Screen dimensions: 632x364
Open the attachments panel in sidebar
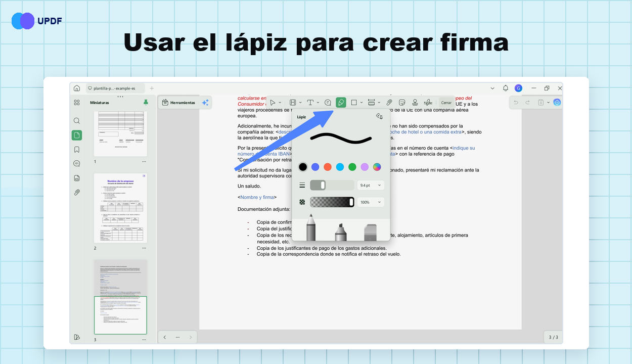click(77, 192)
